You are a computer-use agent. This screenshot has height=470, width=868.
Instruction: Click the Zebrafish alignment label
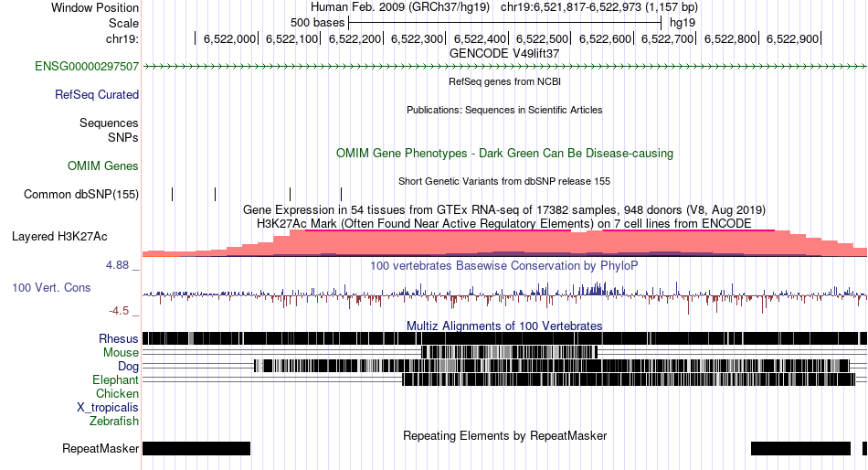[114, 422]
